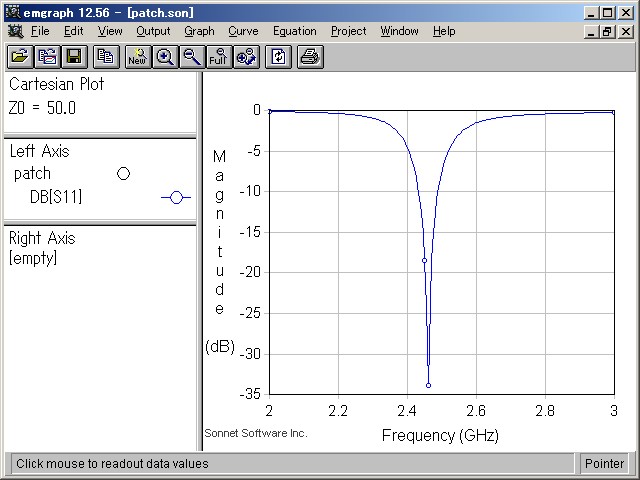The image size is (640, 480).
Task: Click the DB[S11] line marker symbol
Action: coord(176,198)
